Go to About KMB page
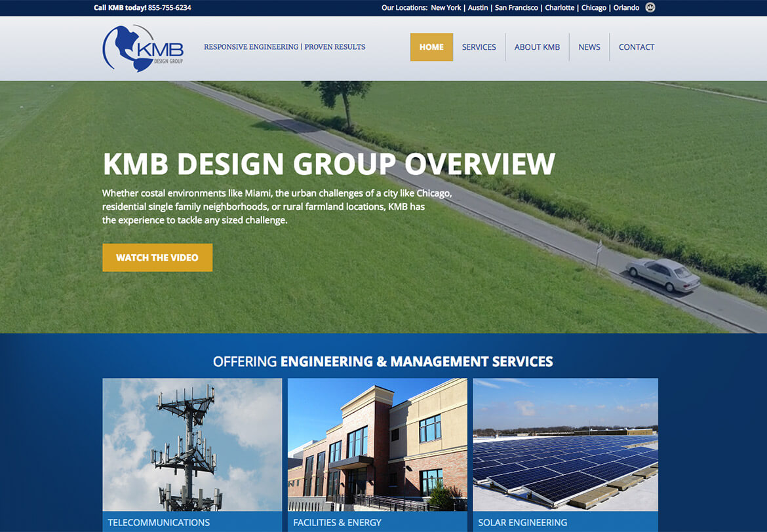 pyautogui.click(x=537, y=47)
